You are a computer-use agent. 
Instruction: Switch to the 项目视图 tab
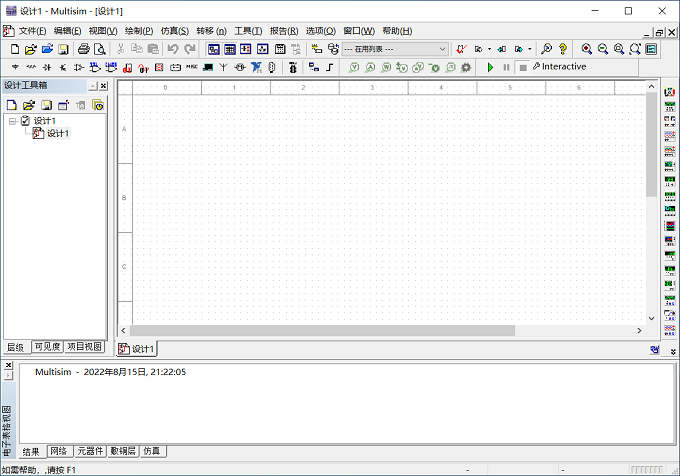(85, 347)
